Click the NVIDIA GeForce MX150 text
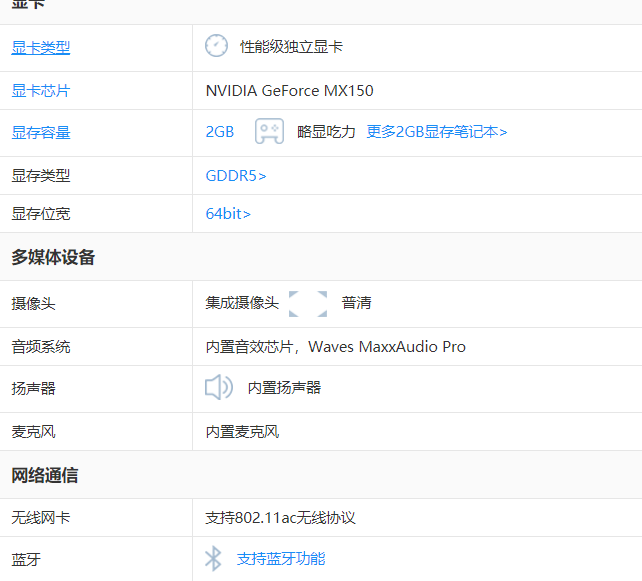Viewport: 642px width, 581px height. tap(289, 90)
